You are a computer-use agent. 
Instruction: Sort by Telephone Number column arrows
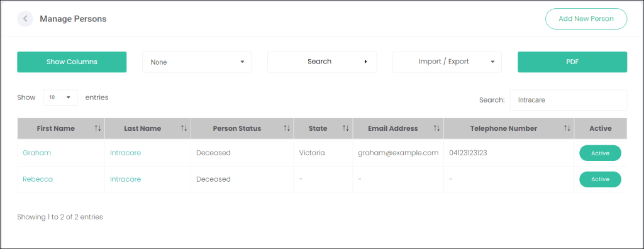(x=567, y=129)
